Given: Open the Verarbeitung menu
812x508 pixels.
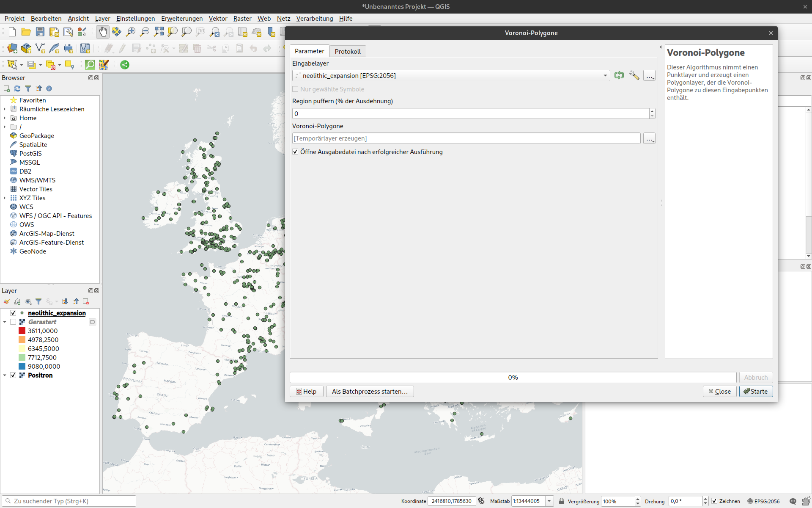Looking at the screenshot, I should [314, 19].
